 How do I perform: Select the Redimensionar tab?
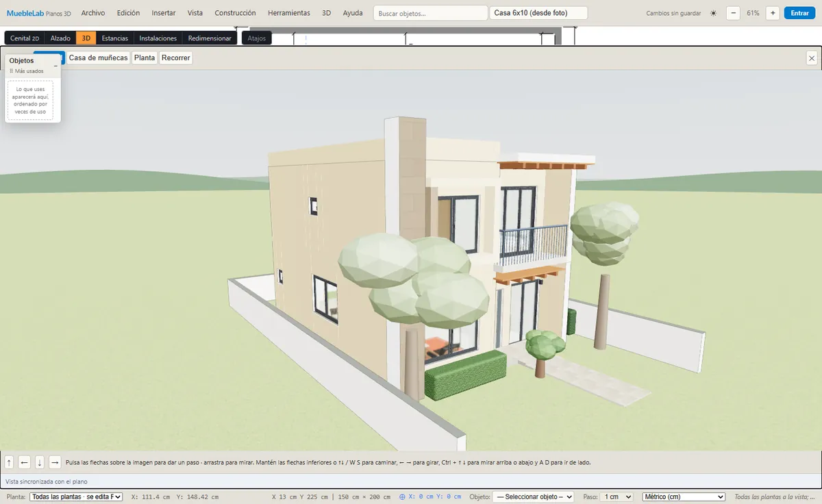[210, 38]
